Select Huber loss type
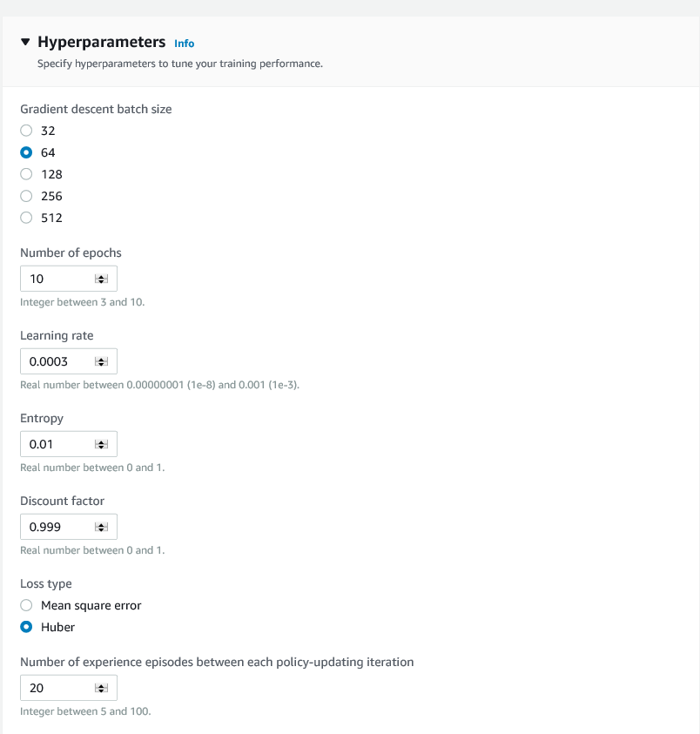This screenshot has width=700, height=734. [x=26, y=626]
